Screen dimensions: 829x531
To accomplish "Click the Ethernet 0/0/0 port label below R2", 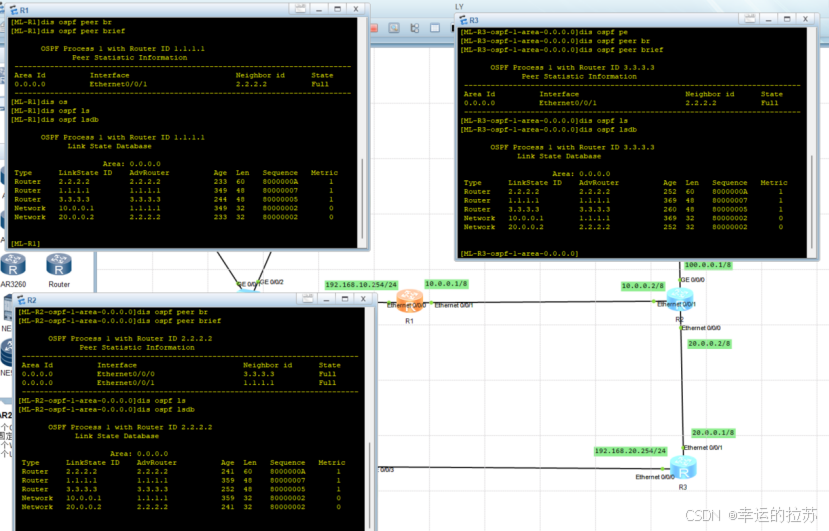I will coord(701,328).
